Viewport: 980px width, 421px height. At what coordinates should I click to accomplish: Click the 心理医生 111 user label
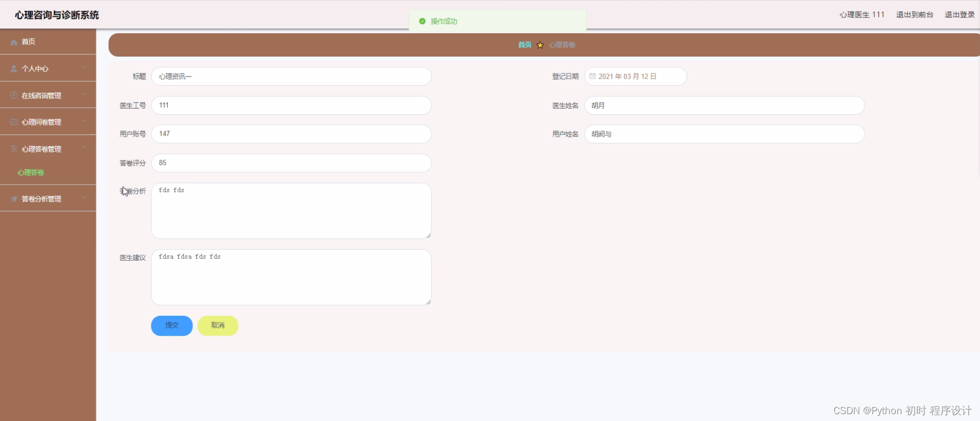tap(862, 15)
